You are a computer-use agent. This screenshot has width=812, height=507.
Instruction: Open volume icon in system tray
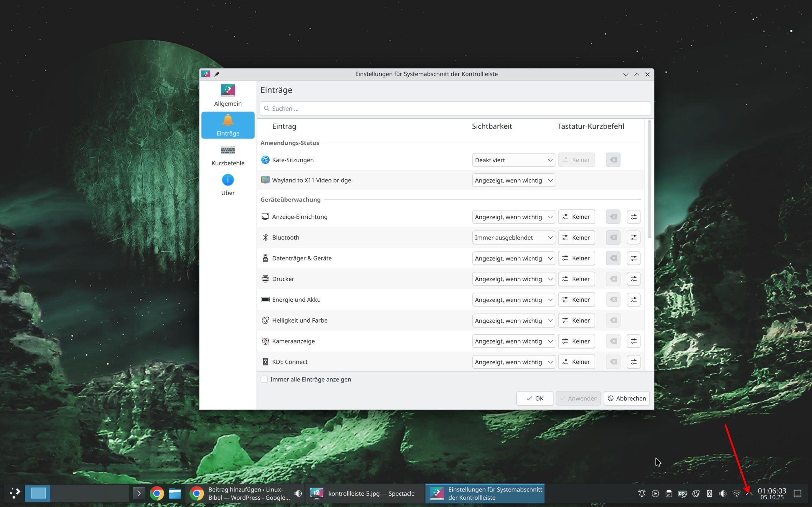click(x=723, y=493)
